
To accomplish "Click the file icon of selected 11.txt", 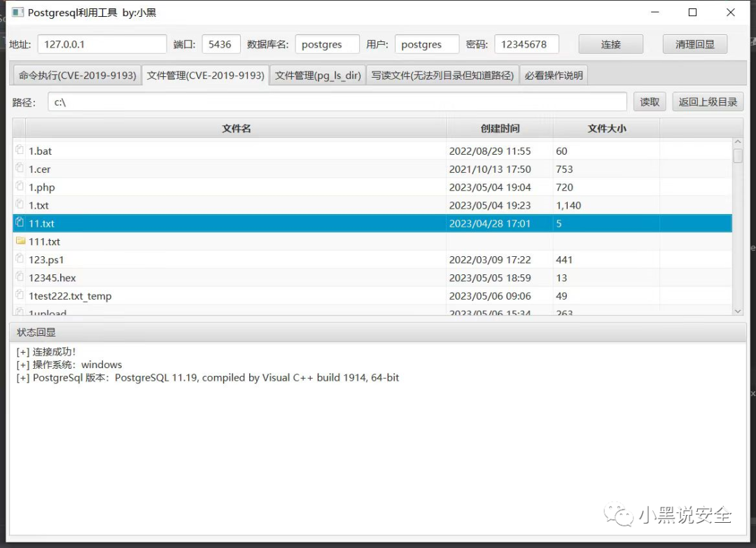I will tap(20, 222).
